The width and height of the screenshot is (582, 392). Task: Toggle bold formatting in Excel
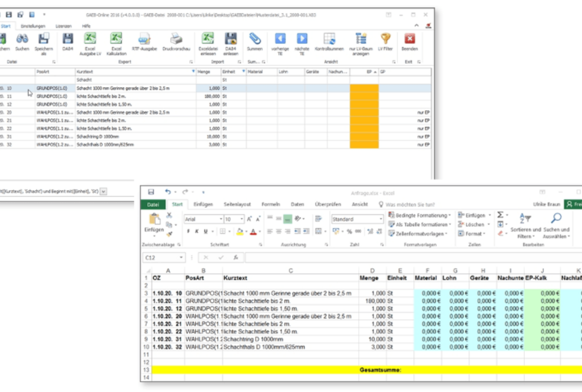point(189,232)
